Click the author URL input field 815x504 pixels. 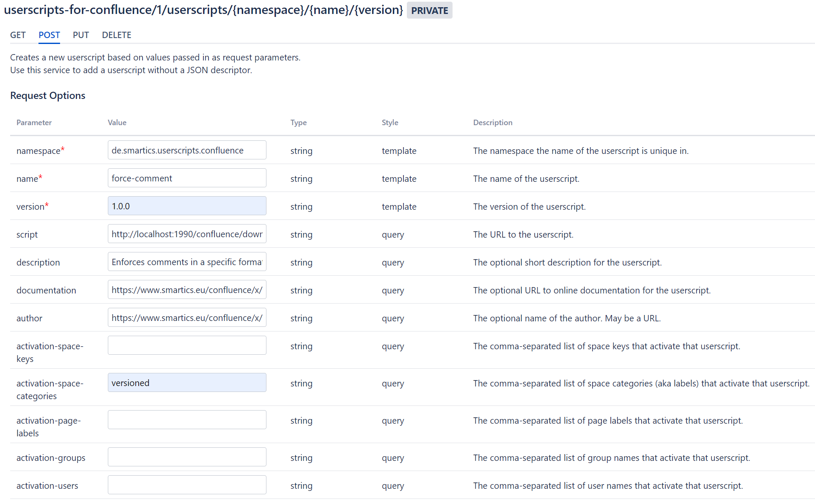click(x=187, y=317)
